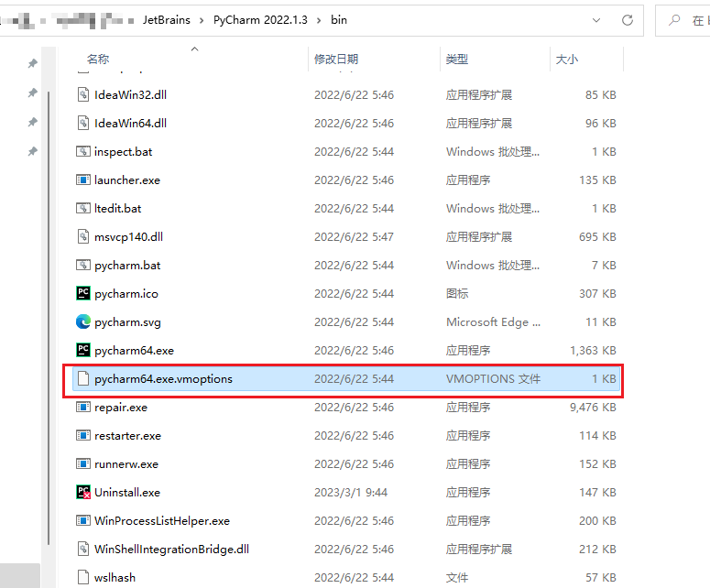Click the repair.exe application icon
The image size is (710, 588).
82,407
